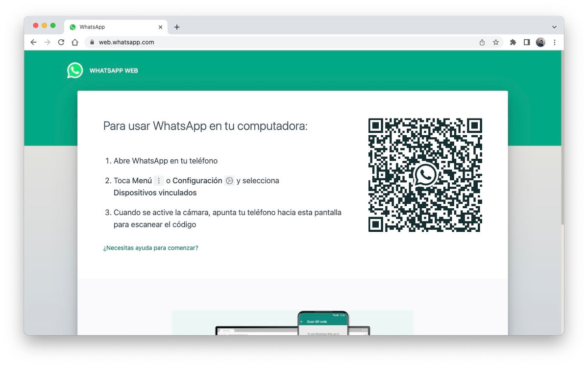Bookmark the page with the star icon
588x367 pixels.
pyautogui.click(x=496, y=42)
